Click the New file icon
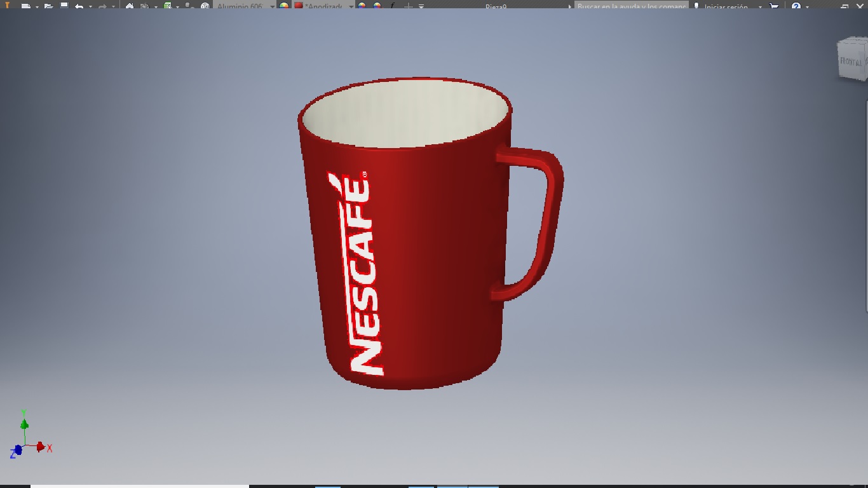 pos(25,5)
